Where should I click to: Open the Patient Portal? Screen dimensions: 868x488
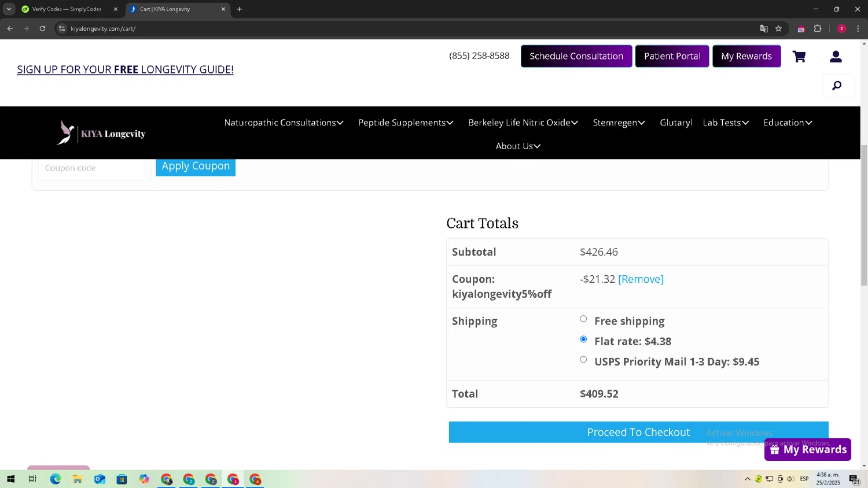672,56
